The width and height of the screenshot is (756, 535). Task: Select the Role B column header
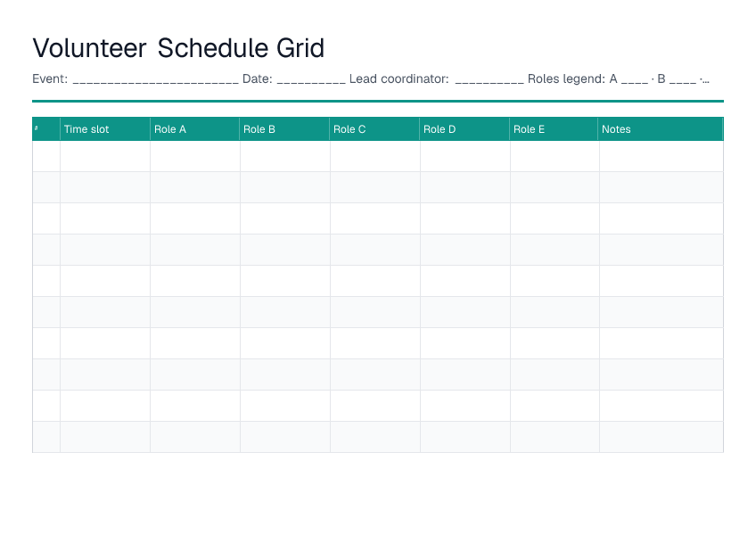coord(284,129)
